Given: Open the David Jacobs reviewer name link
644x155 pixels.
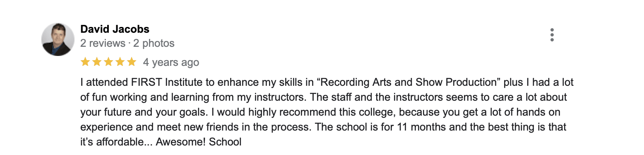Looking at the screenshot, I should pos(115,29).
